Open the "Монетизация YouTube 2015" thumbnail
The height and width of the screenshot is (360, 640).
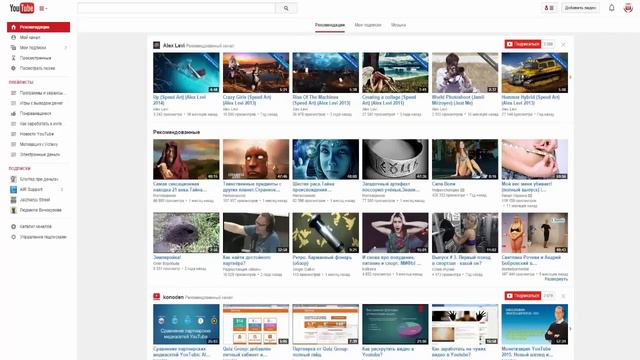pyautogui.click(x=535, y=324)
